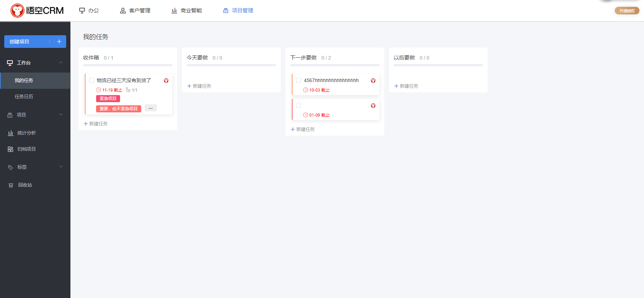This screenshot has height=298, width=644.
Task: Click the 01-09 截止 due date text
Action: click(319, 115)
